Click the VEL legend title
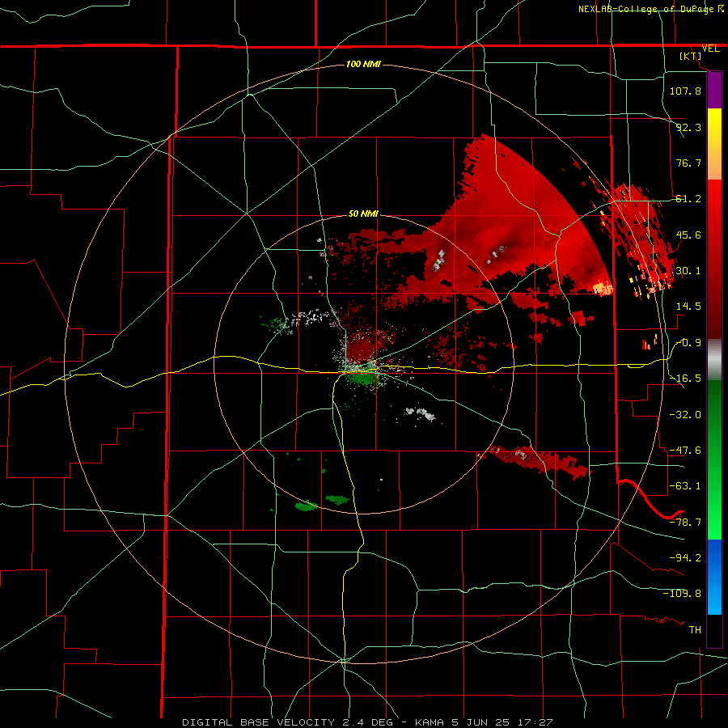Image resolution: width=728 pixels, height=728 pixels. [710, 49]
